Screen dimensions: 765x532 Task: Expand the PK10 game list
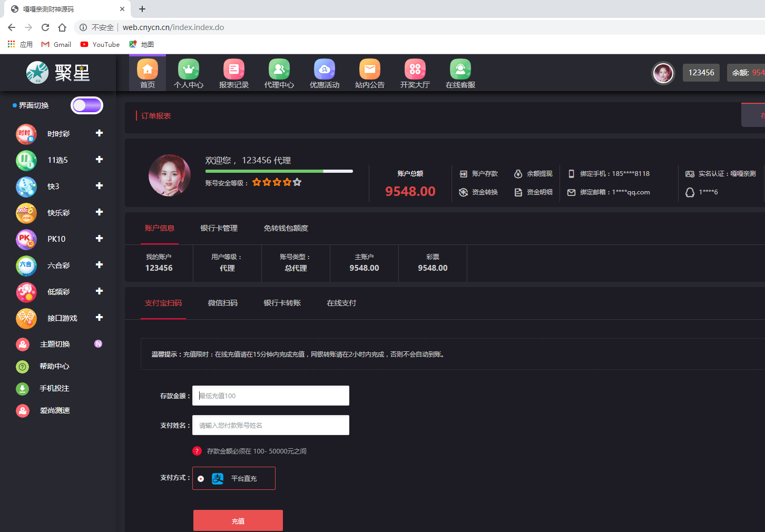[x=99, y=239]
